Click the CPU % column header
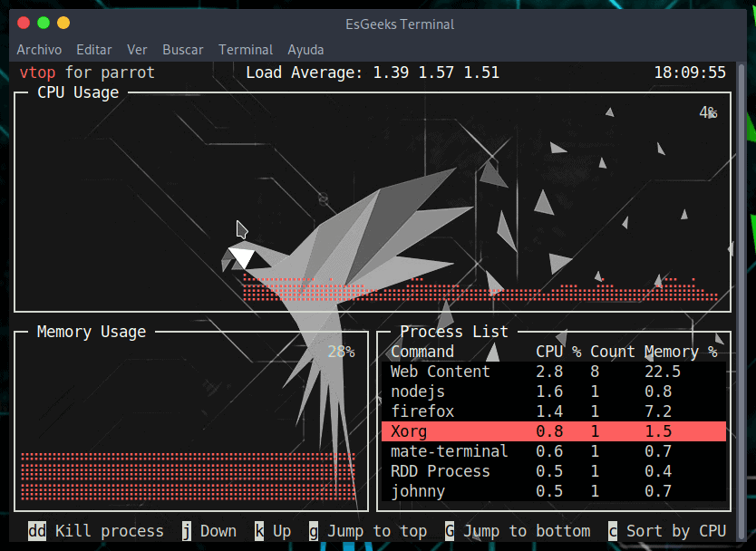This screenshot has width=756, height=551. (x=558, y=352)
